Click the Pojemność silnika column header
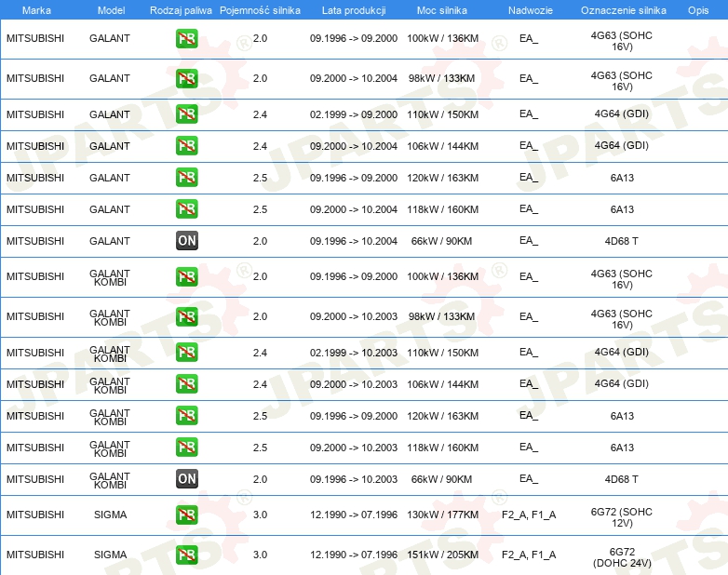Screen dimensions: 728x575 (x=260, y=10)
